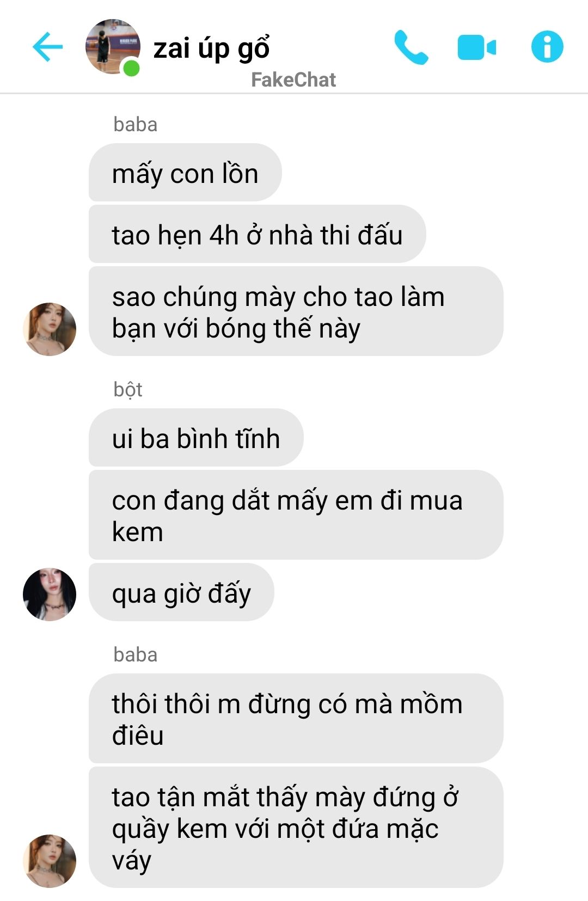Tap baba's avatar beside 'tao tận mắt' message
Image resolution: width=588 pixels, height=901 pixels.
50,861
